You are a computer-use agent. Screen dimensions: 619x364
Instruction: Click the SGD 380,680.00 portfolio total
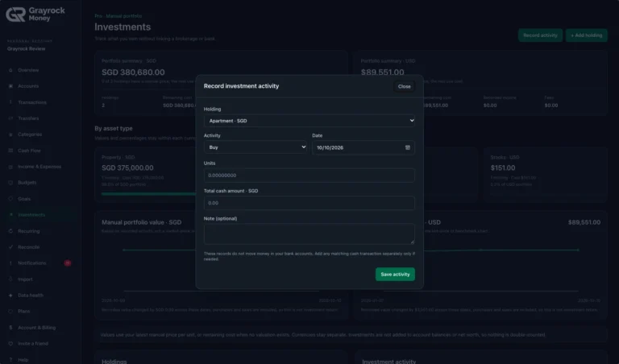pyautogui.click(x=133, y=72)
